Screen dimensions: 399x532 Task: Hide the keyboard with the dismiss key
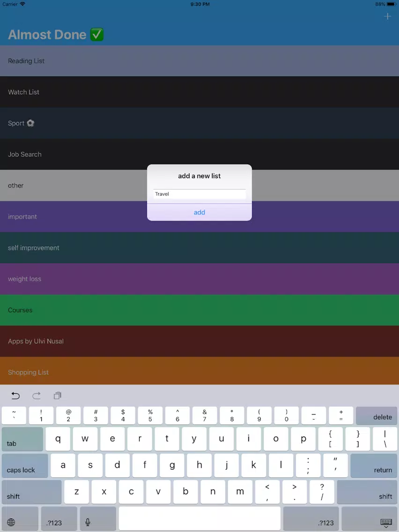coord(369,519)
